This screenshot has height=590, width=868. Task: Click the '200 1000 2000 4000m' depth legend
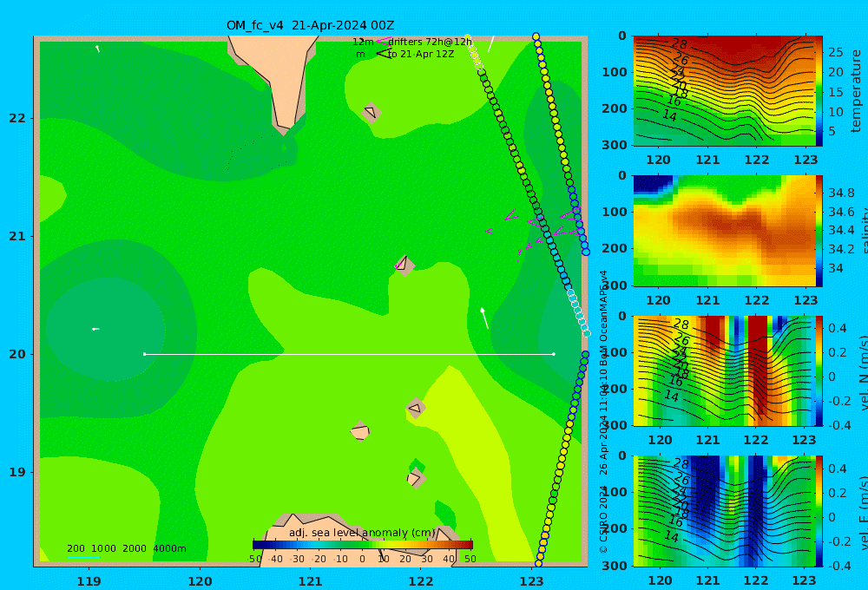tap(126, 548)
